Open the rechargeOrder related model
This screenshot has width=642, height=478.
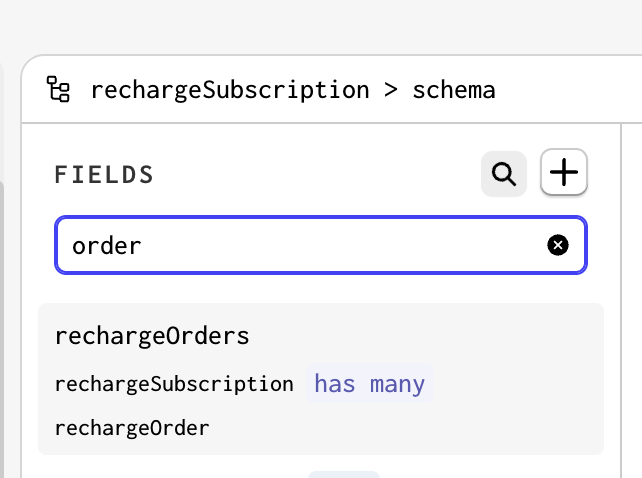[132, 428]
